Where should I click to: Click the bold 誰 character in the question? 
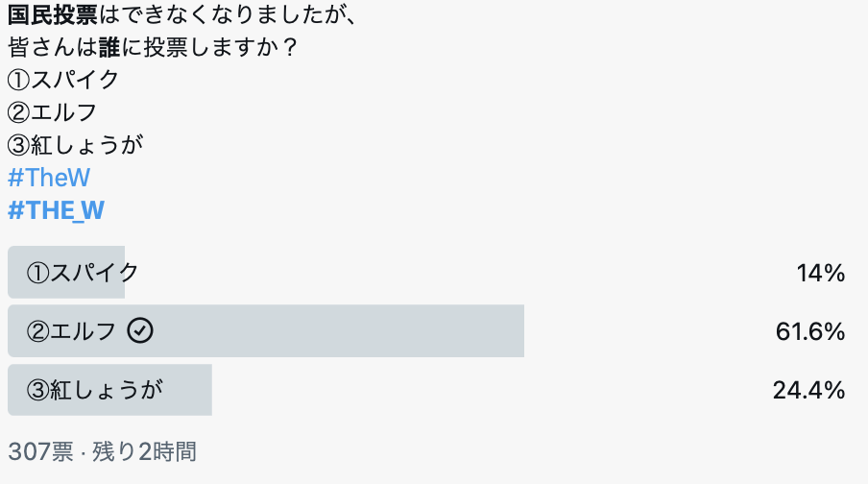(x=108, y=47)
